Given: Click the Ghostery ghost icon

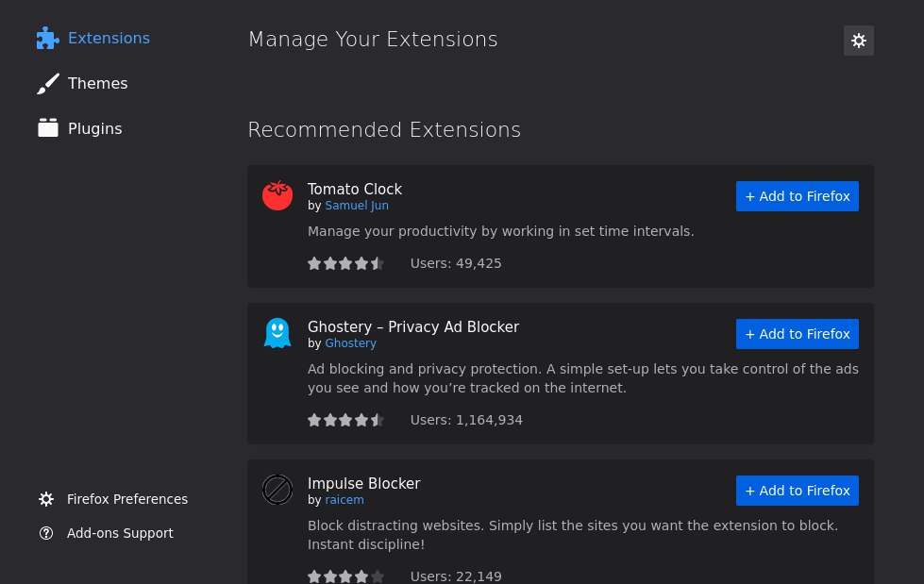Looking at the screenshot, I should coord(277,333).
